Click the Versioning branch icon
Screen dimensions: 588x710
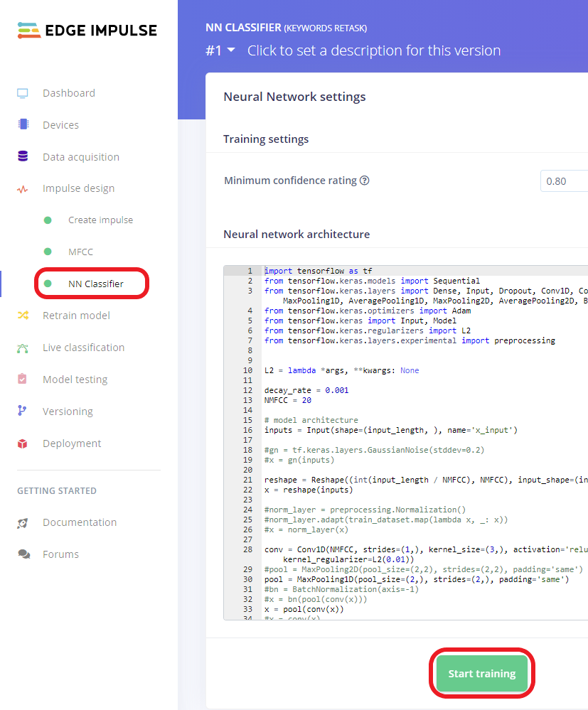23,412
